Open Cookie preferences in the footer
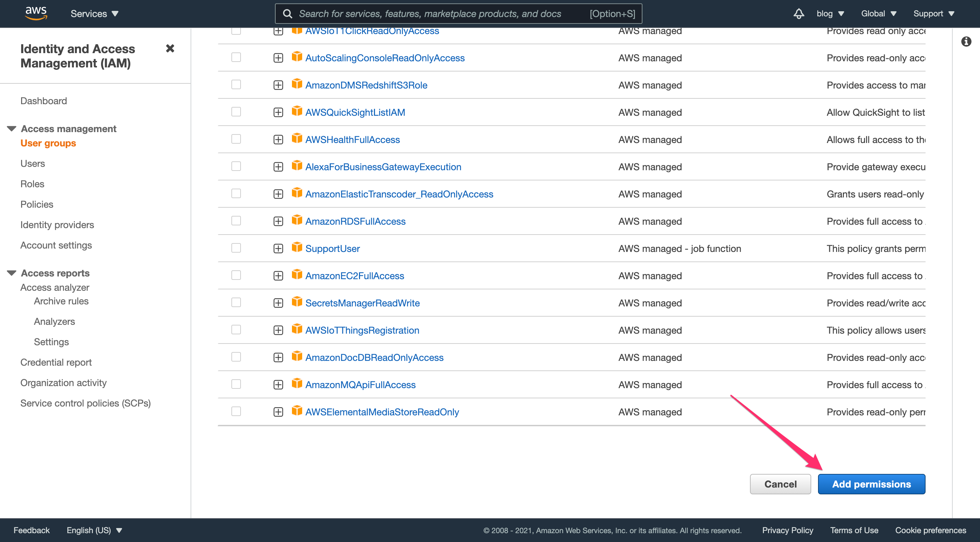The height and width of the screenshot is (542, 980). (x=931, y=530)
